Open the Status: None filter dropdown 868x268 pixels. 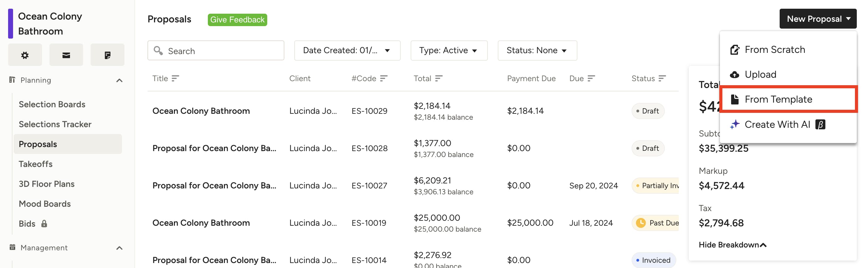(537, 50)
